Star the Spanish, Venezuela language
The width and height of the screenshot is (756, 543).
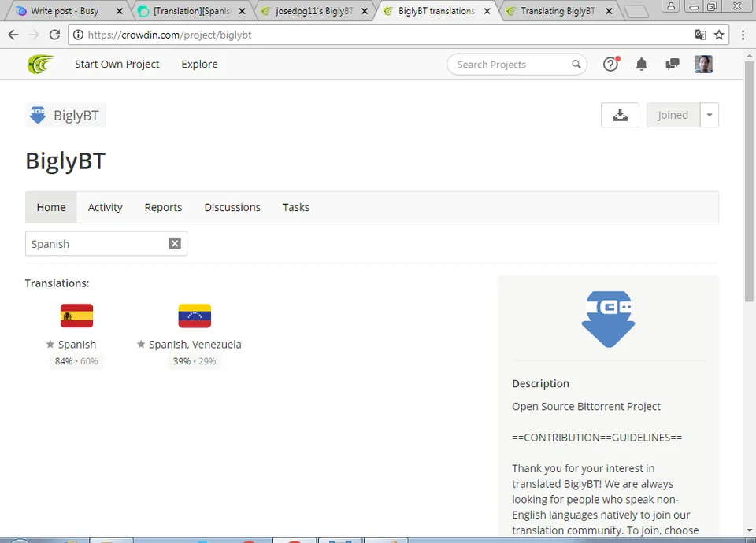141,344
